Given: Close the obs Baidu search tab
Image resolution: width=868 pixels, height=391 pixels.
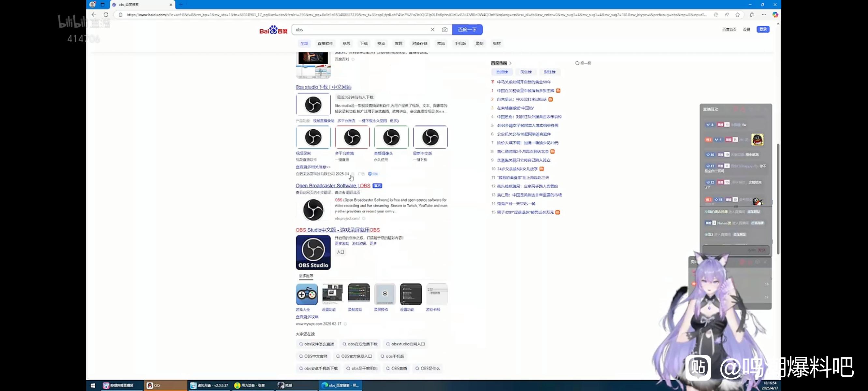Looking at the screenshot, I should [171, 5].
